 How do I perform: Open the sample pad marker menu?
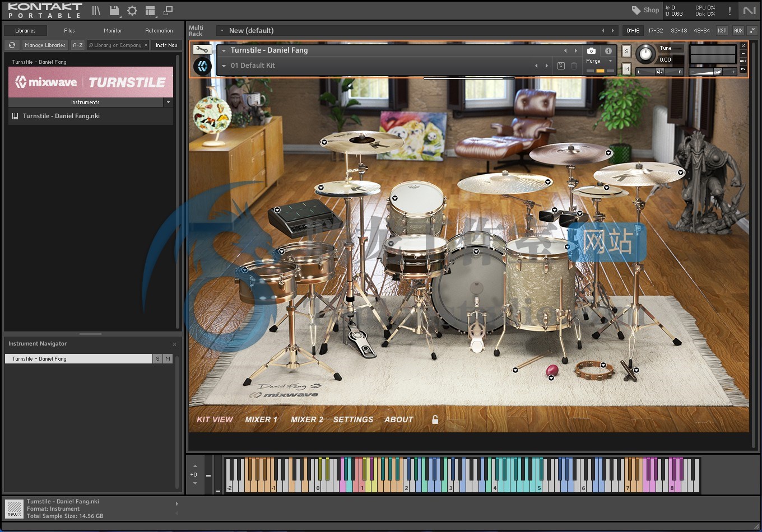277,211
